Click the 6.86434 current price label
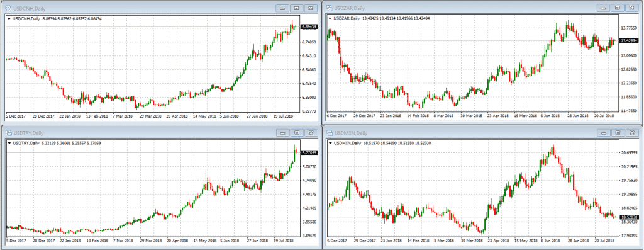This screenshot has height=250, width=644. 309,26
